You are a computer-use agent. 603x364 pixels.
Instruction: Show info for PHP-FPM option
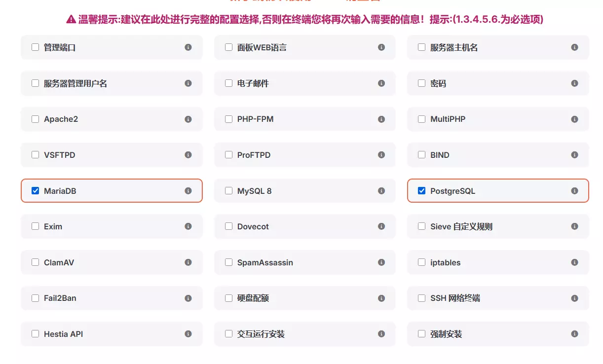point(381,119)
